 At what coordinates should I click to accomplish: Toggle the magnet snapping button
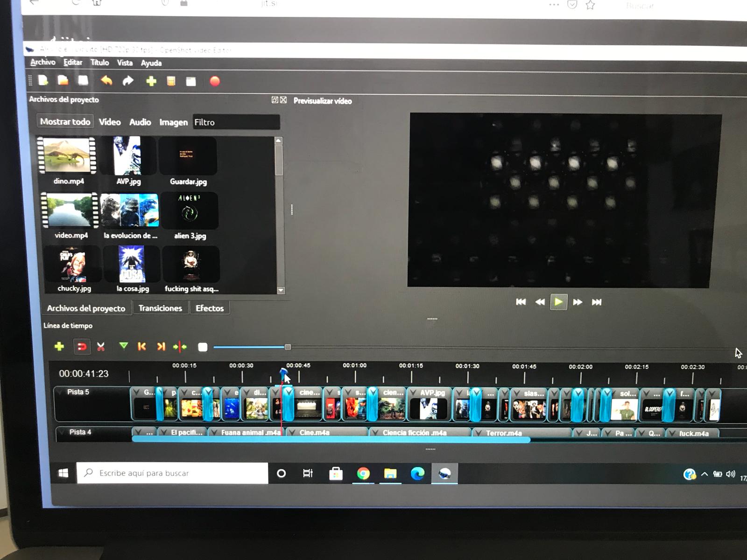(81, 346)
